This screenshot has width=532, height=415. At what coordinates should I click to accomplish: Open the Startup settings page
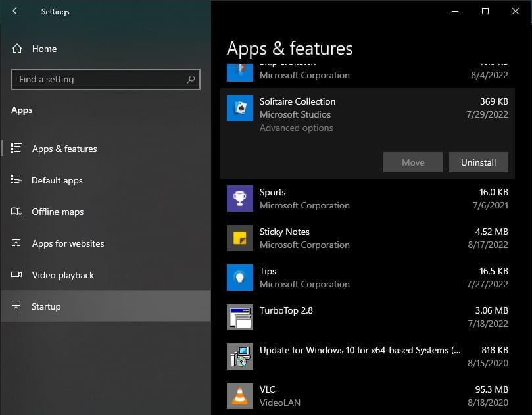point(46,306)
